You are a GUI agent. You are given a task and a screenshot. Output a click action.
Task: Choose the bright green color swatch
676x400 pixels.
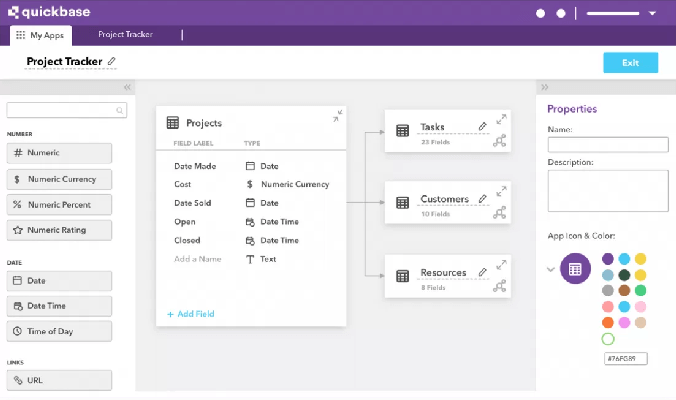641,291
